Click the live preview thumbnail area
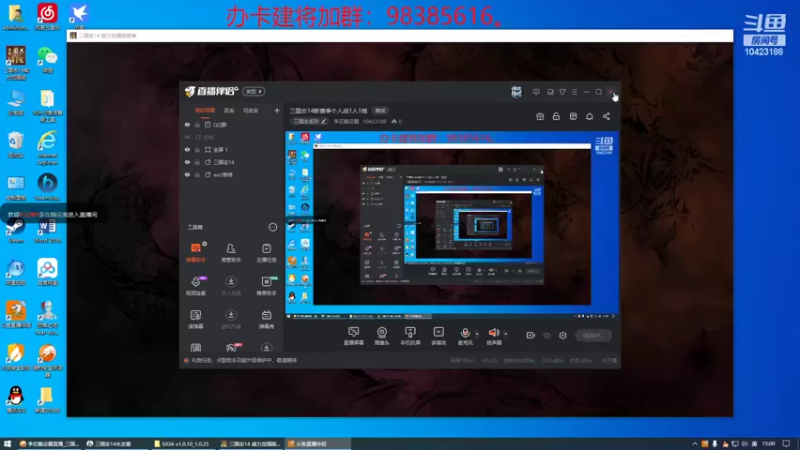800x450 pixels. click(x=452, y=226)
